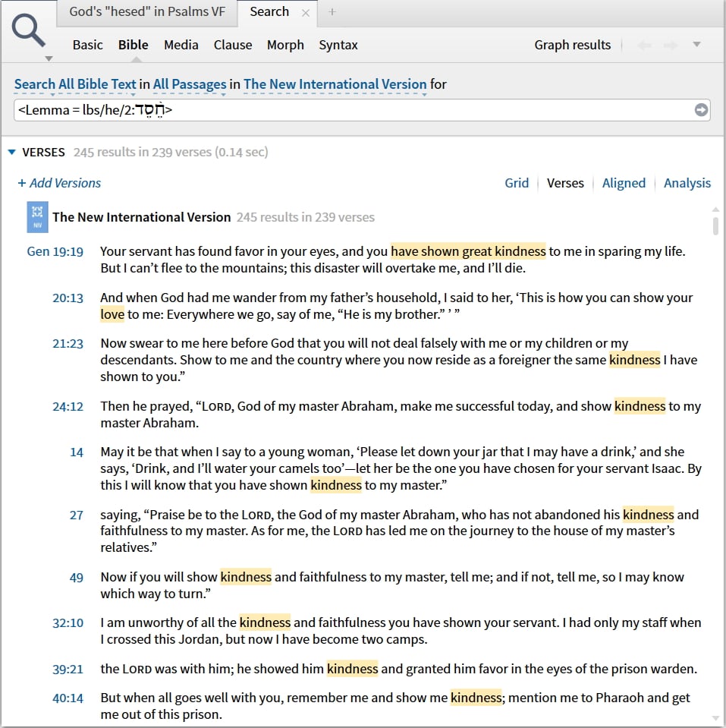Click The New International Version results heading

(x=142, y=217)
